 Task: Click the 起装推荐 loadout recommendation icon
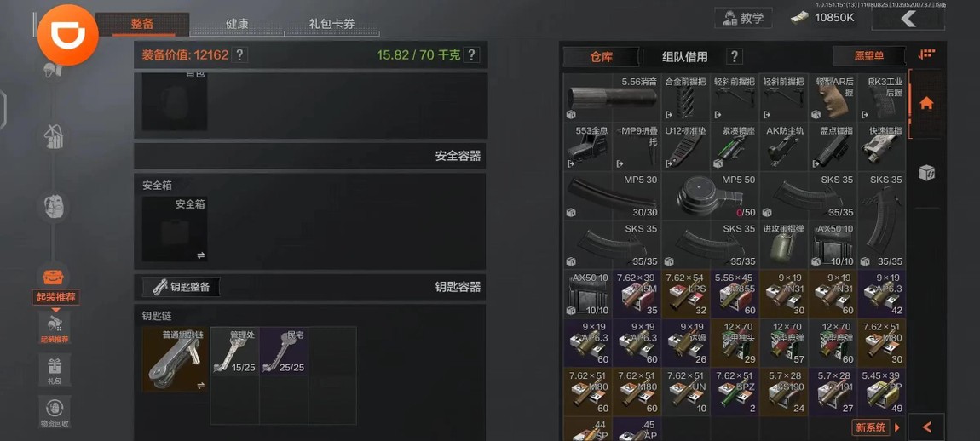pyautogui.click(x=55, y=327)
